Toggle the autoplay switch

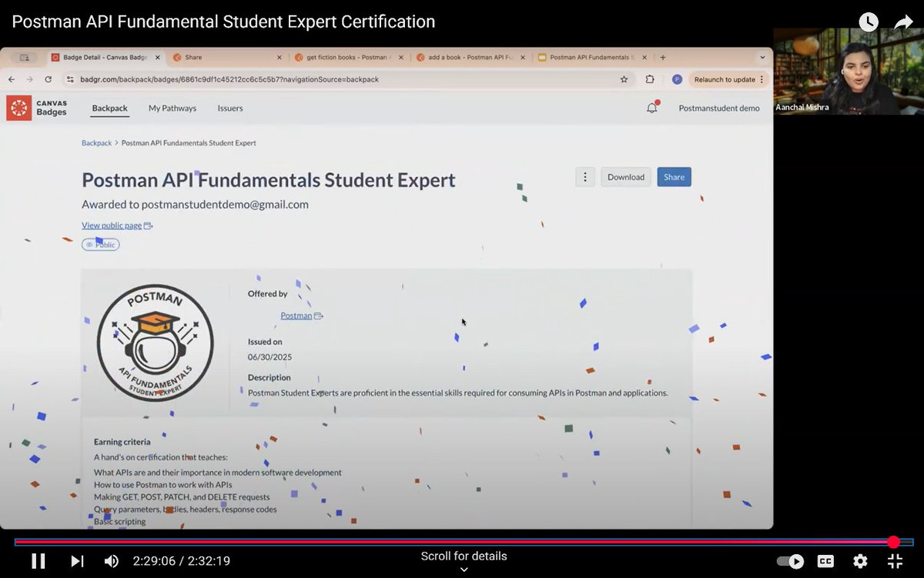tap(790, 561)
